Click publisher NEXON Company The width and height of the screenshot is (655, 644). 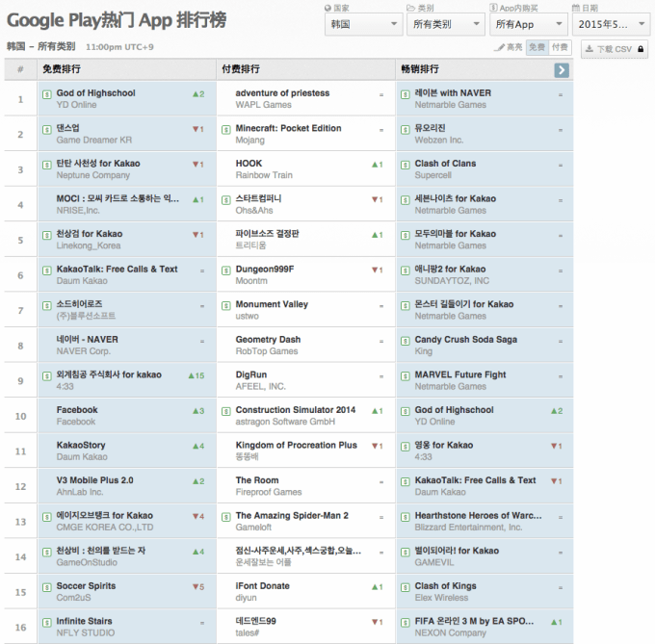[x=451, y=633]
